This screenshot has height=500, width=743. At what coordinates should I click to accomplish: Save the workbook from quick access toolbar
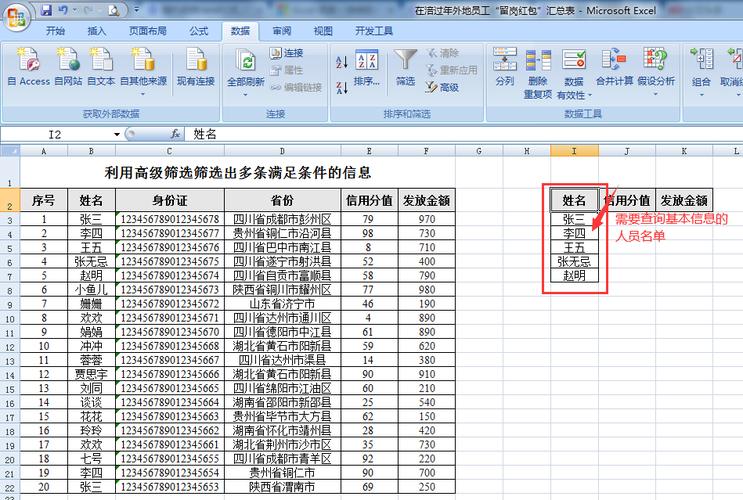tap(46, 10)
